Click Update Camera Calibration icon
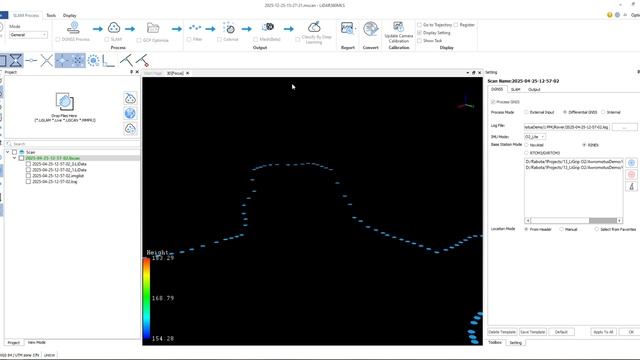Viewport: 640px width, 360px height. click(398, 27)
